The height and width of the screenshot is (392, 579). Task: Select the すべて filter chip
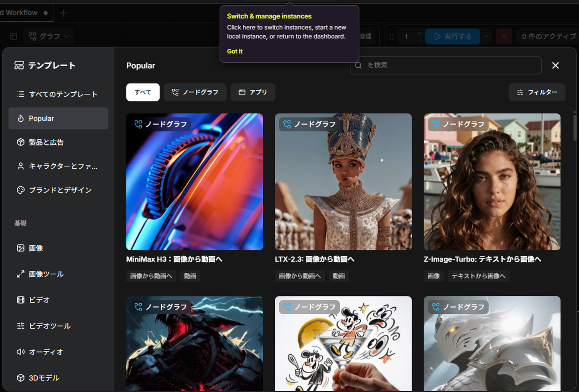click(x=143, y=92)
